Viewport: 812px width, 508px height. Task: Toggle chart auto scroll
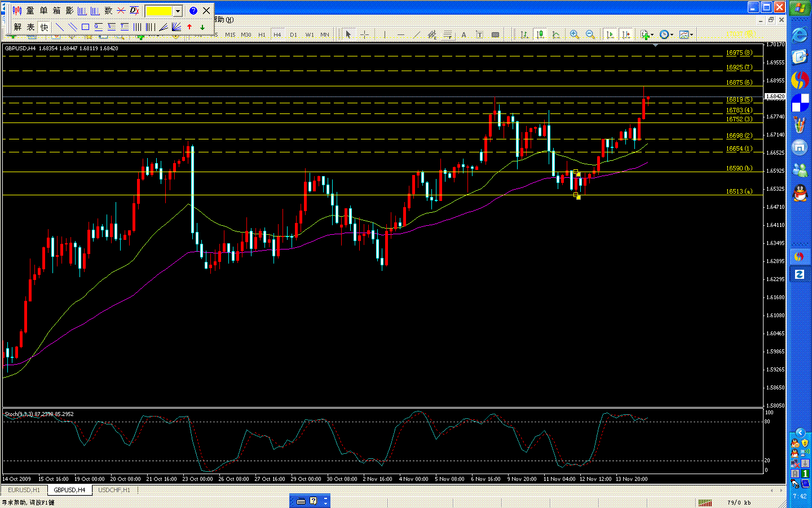coord(610,34)
